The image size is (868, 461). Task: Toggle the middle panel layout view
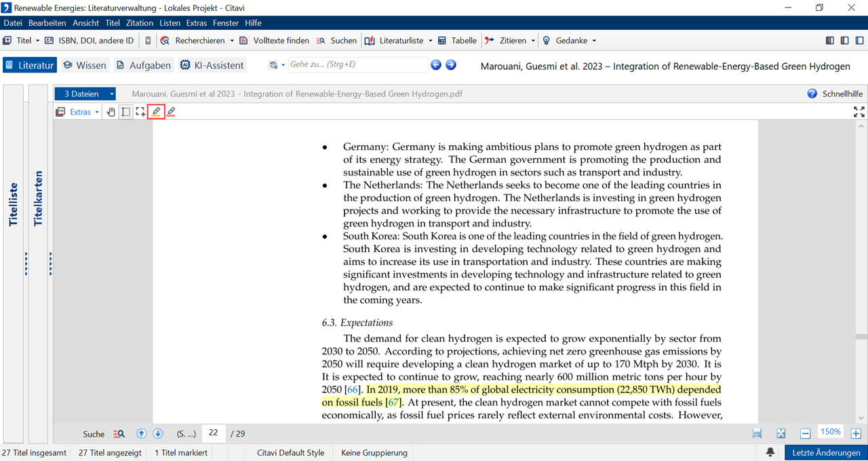(844, 41)
